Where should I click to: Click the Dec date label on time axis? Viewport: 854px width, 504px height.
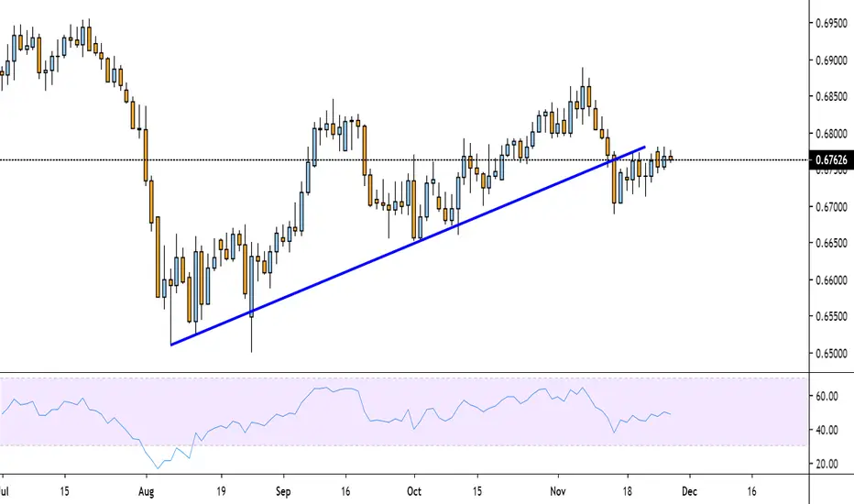pyautogui.click(x=689, y=491)
